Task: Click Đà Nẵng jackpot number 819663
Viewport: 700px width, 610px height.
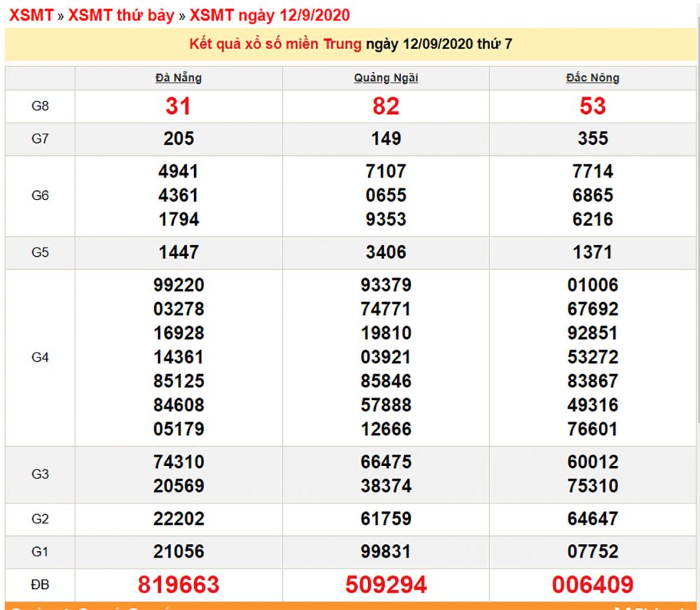Action: coord(178,583)
